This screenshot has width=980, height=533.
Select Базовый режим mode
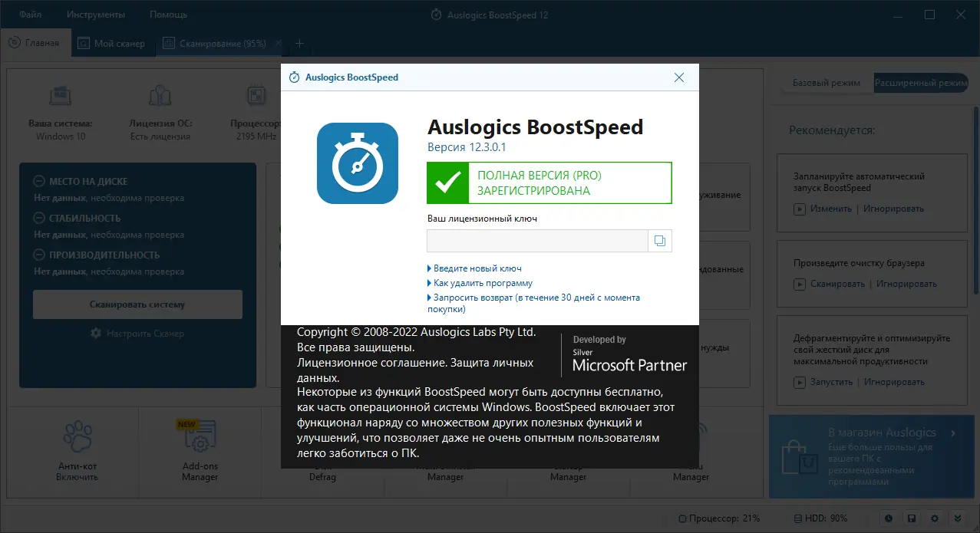827,83
